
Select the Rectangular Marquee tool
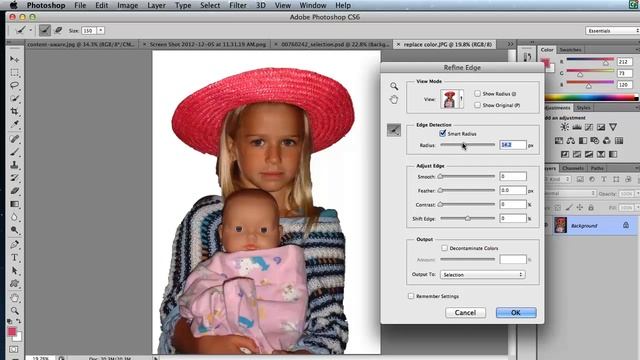click(14, 73)
